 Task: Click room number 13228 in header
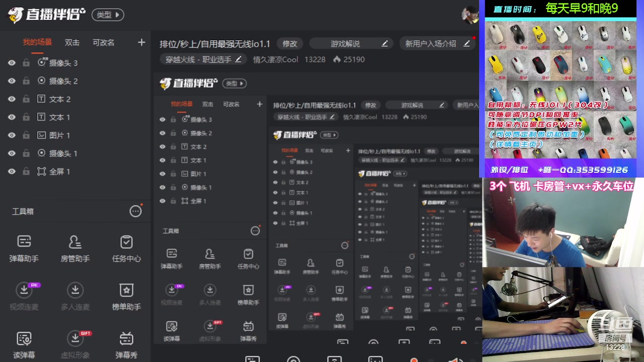pyautogui.click(x=315, y=59)
